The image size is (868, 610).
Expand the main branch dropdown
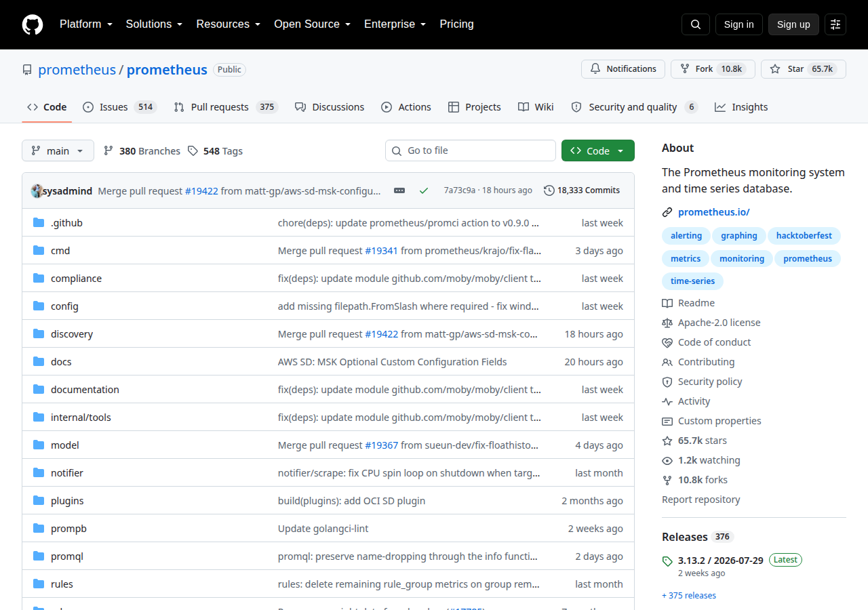(x=58, y=150)
